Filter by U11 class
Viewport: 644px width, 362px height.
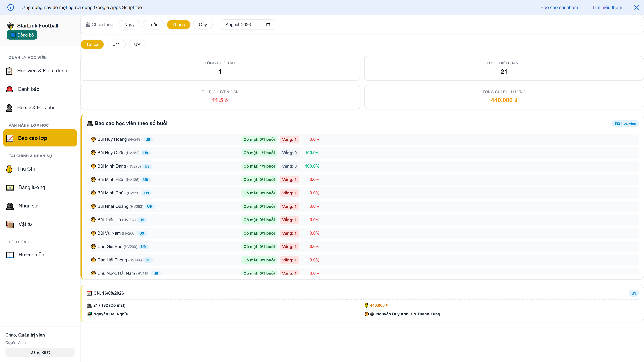116,44
